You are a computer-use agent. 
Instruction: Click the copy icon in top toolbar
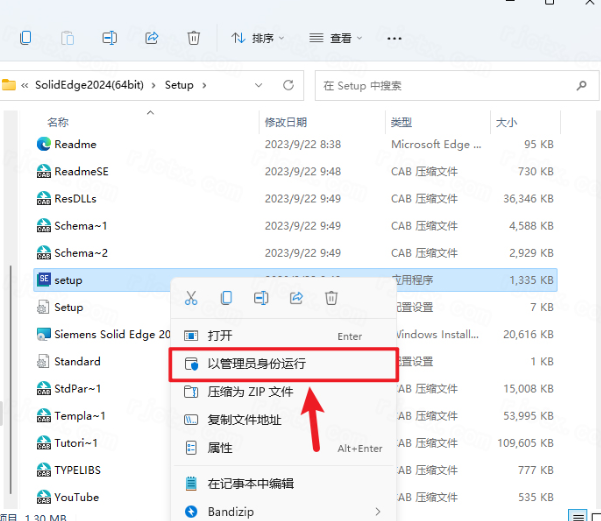pos(26,38)
